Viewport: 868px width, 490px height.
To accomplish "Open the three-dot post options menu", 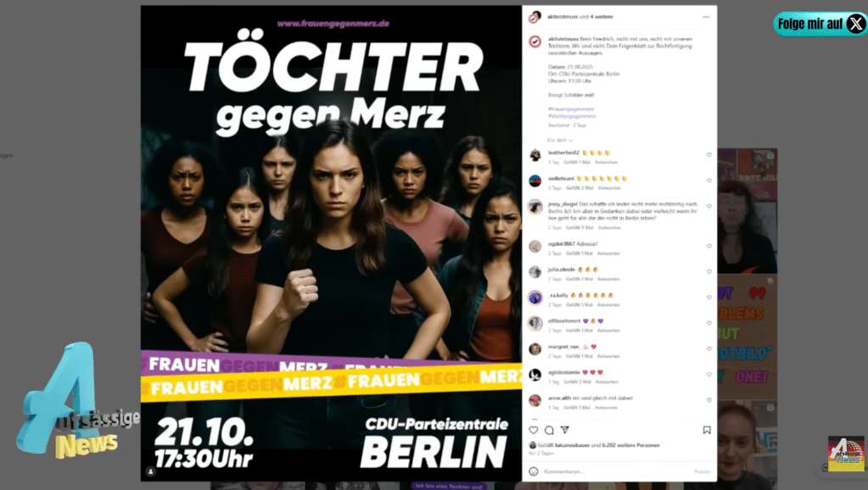I will [x=706, y=17].
